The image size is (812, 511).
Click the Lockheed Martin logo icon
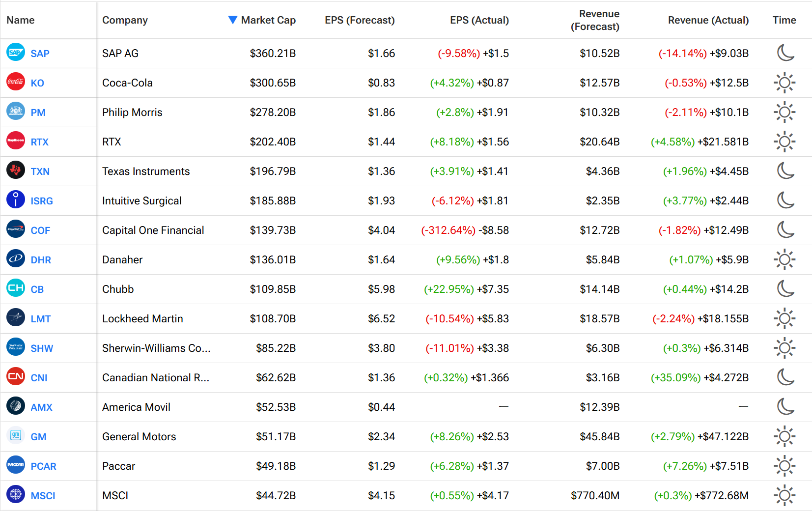tap(16, 317)
